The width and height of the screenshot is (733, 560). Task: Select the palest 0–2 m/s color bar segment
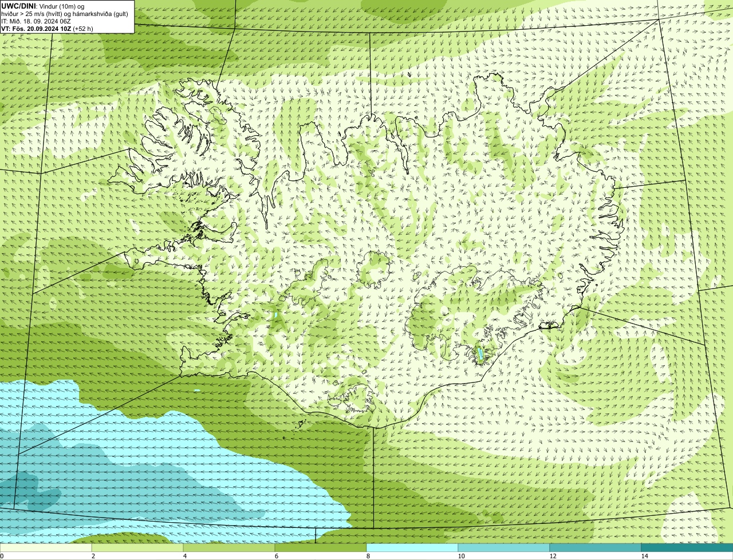tap(46, 548)
